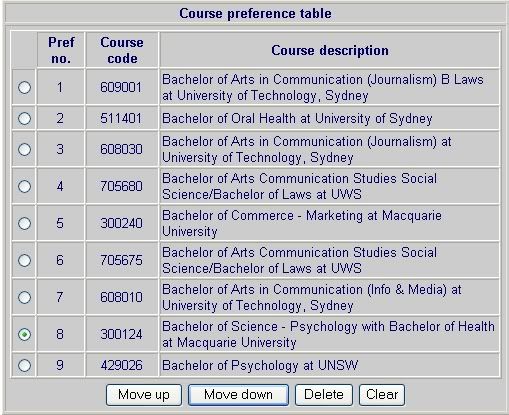The height and width of the screenshot is (415, 509).
Task: Click the Course code column header
Action: point(122,50)
